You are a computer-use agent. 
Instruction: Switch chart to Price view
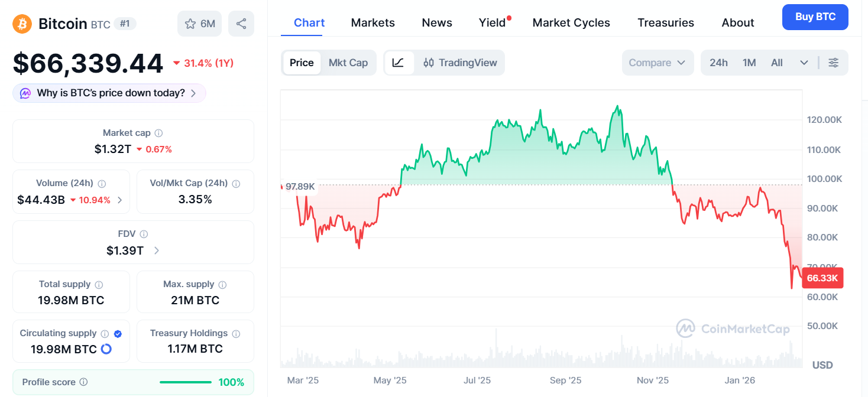point(302,63)
